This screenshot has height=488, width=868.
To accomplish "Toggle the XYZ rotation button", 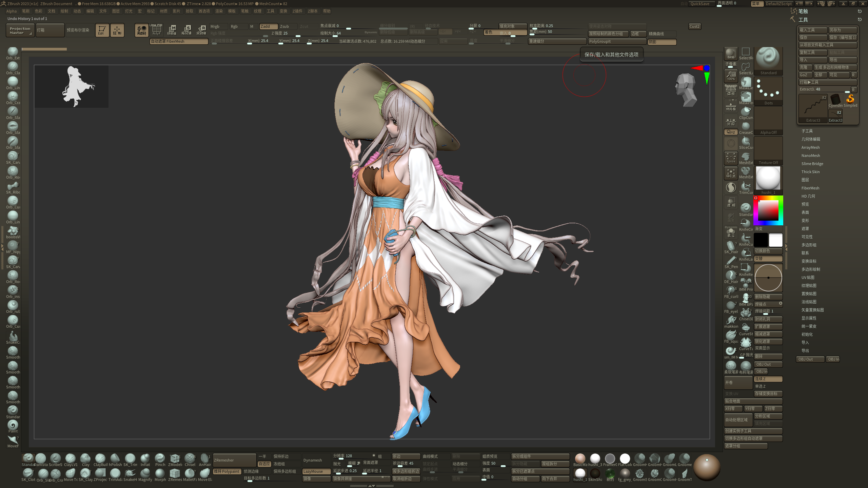I will [731, 132].
